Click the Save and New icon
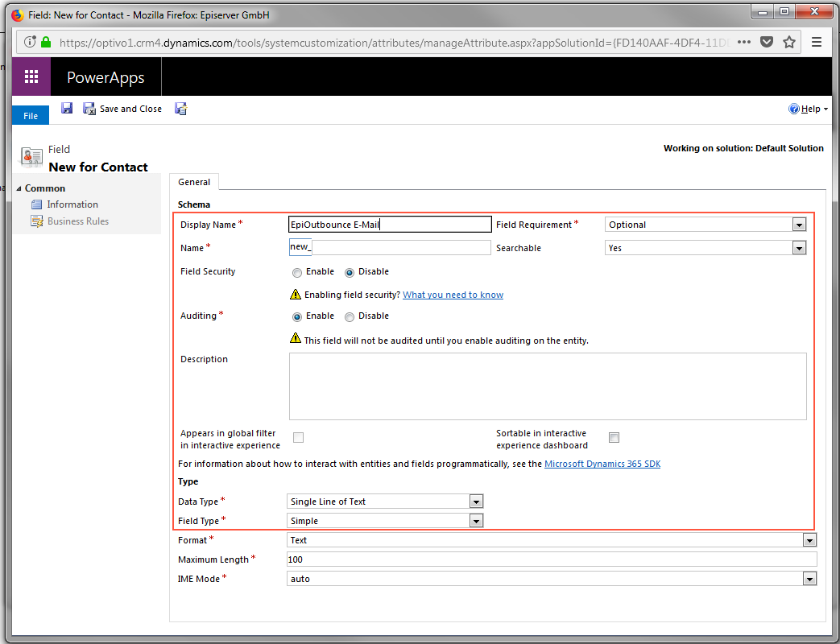 click(180, 109)
